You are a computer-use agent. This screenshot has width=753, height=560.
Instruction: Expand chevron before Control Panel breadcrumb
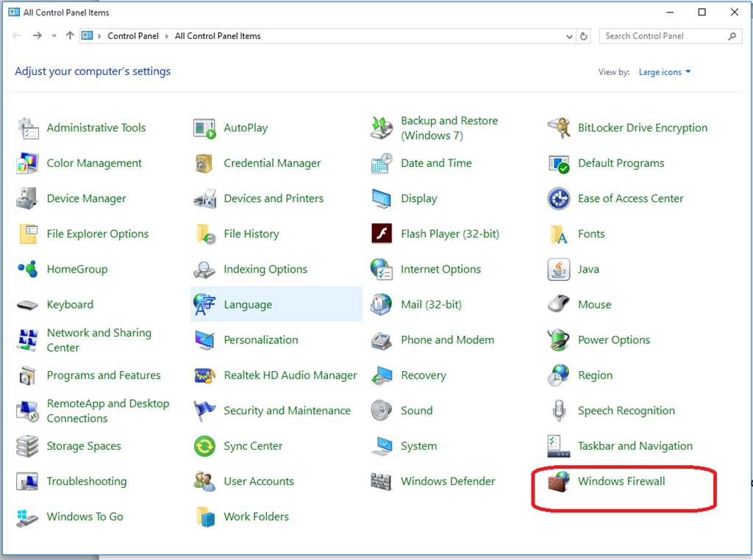tap(99, 36)
